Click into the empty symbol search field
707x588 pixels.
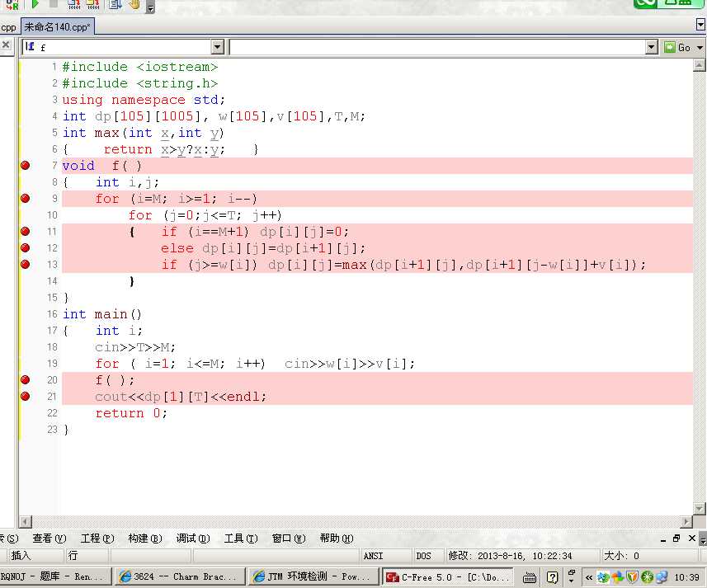click(x=437, y=47)
